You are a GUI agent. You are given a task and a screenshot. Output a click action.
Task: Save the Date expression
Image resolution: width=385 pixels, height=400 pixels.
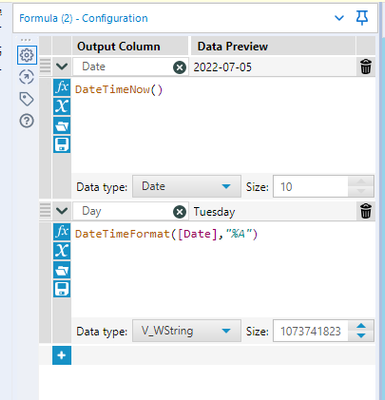coord(62,145)
